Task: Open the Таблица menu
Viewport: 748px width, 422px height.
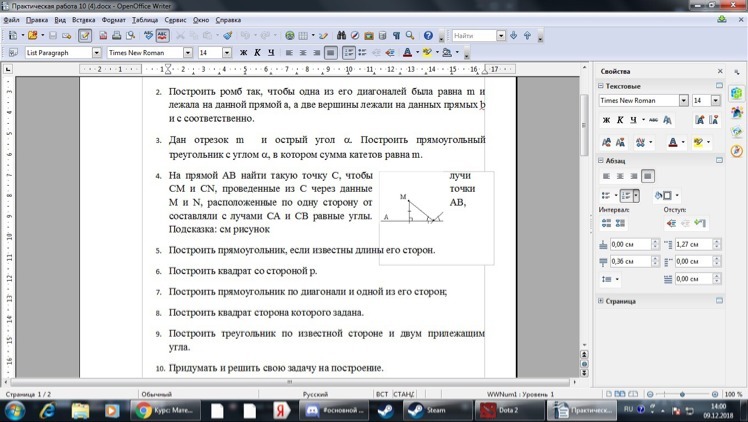Action: [145, 20]
